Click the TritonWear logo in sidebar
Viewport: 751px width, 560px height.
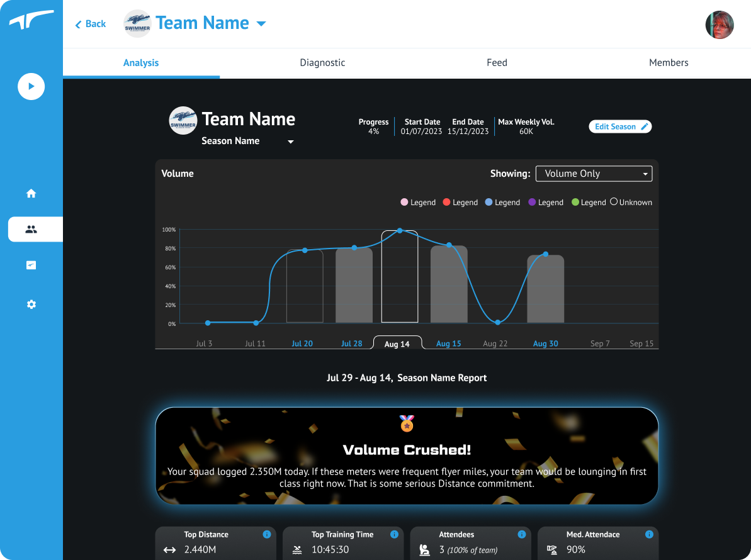coord(31,20)
